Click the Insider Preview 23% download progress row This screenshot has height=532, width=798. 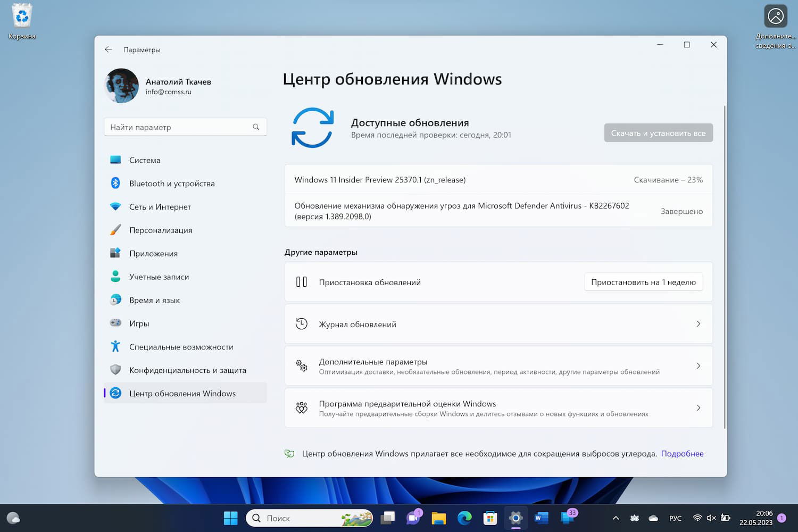pos(498,180)
